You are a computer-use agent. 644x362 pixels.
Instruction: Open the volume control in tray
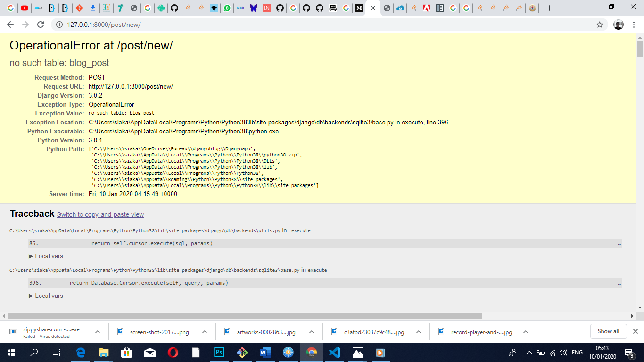[563, 352]
